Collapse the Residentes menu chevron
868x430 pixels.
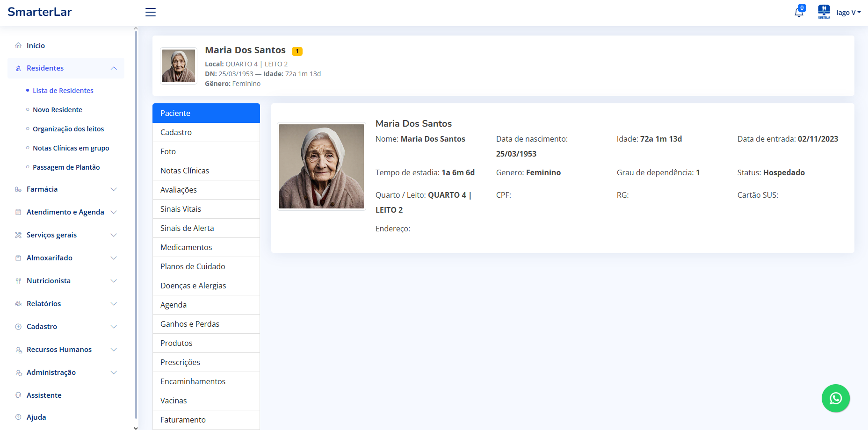[114, 68]
